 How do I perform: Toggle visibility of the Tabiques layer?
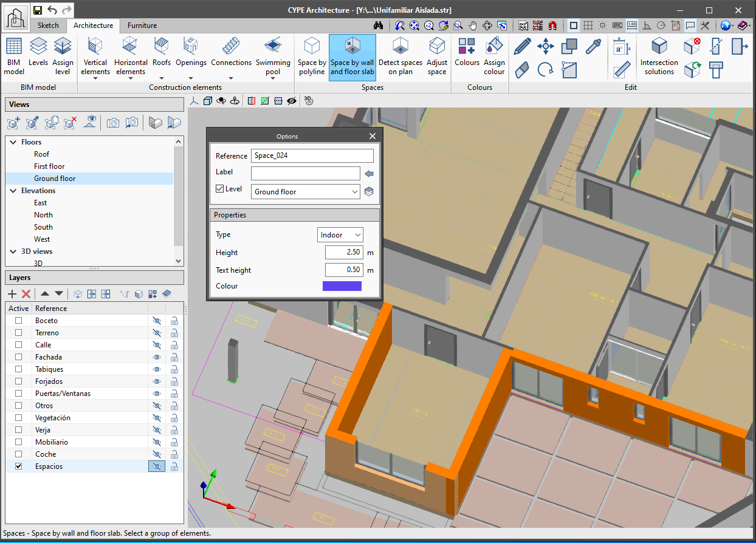157,369
